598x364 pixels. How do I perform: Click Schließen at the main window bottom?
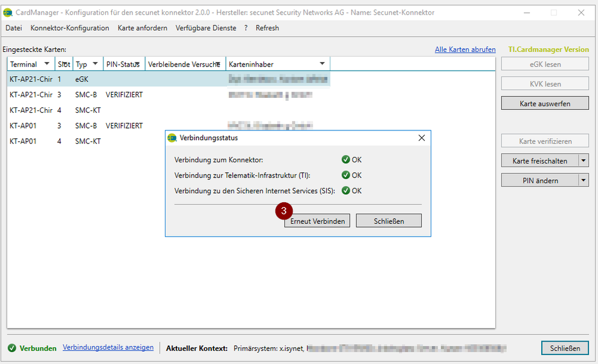[565, 348]
